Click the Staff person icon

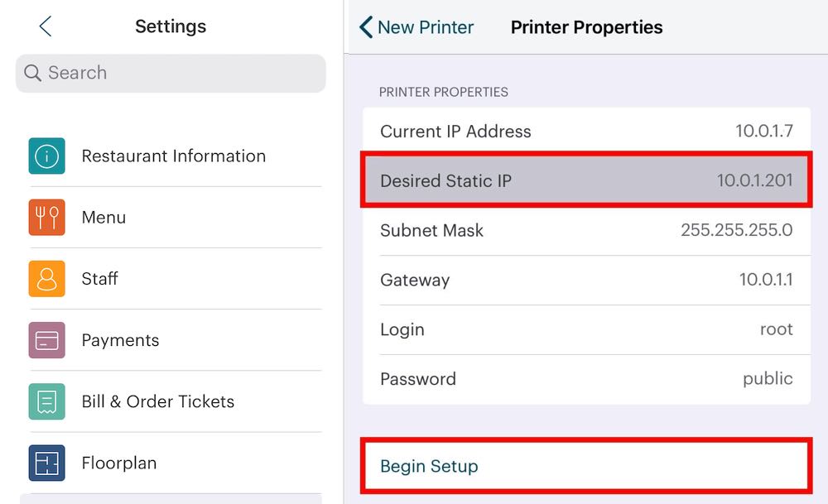coord(46,279)
